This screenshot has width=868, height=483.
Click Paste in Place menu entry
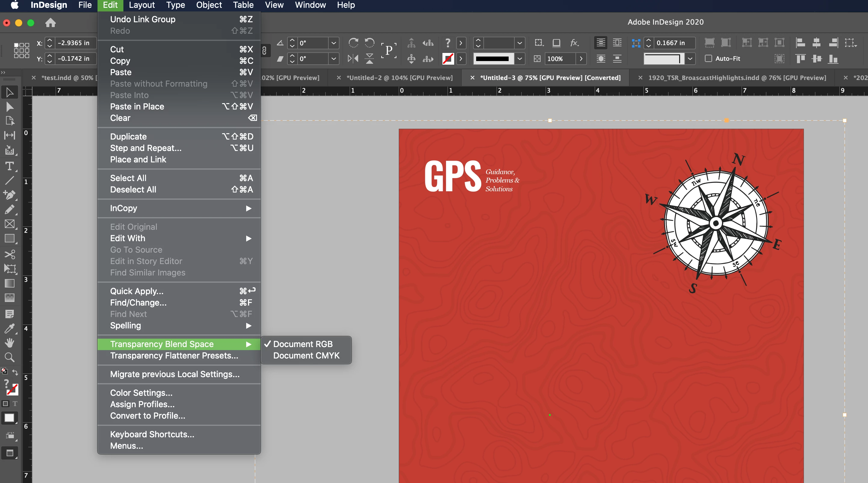137,106
